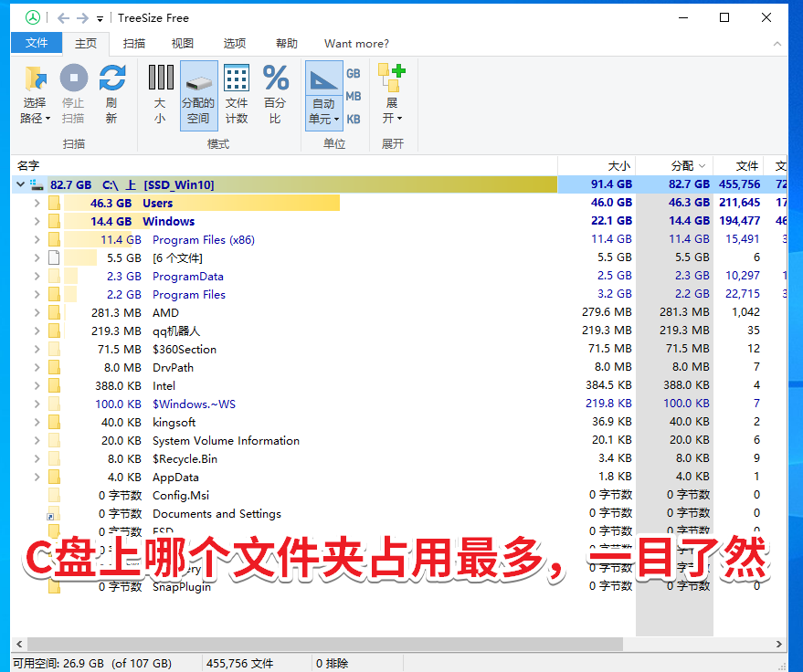The height and width of the screenshot is (672, 803).
Task: Click the Users yellow size bar
Action: pyautogui.click(x=202, y=204)
